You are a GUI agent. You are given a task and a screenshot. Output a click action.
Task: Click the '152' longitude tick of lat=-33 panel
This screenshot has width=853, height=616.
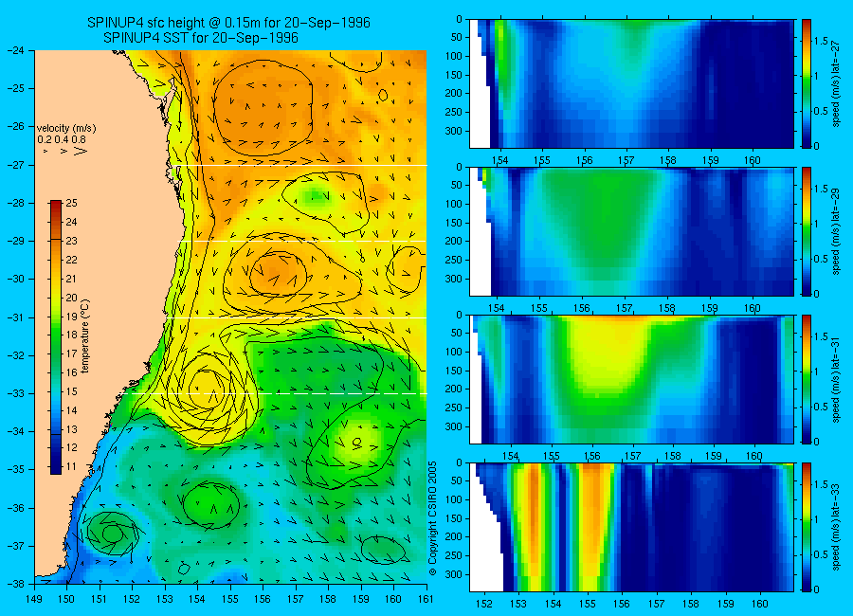click(x=483, y=604)
